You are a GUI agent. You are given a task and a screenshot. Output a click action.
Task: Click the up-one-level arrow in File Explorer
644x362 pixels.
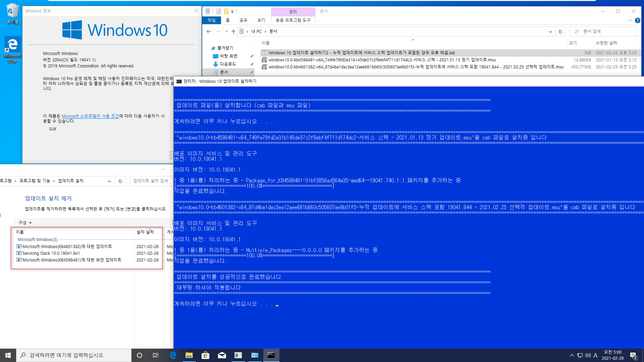click(233, 32)
